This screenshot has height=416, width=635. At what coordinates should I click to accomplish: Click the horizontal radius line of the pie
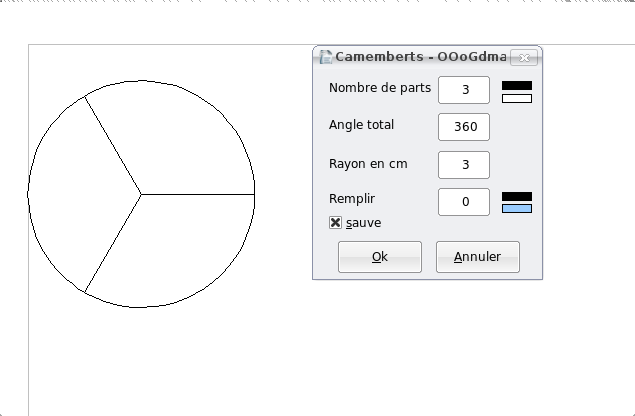click(x=200, y=194)
